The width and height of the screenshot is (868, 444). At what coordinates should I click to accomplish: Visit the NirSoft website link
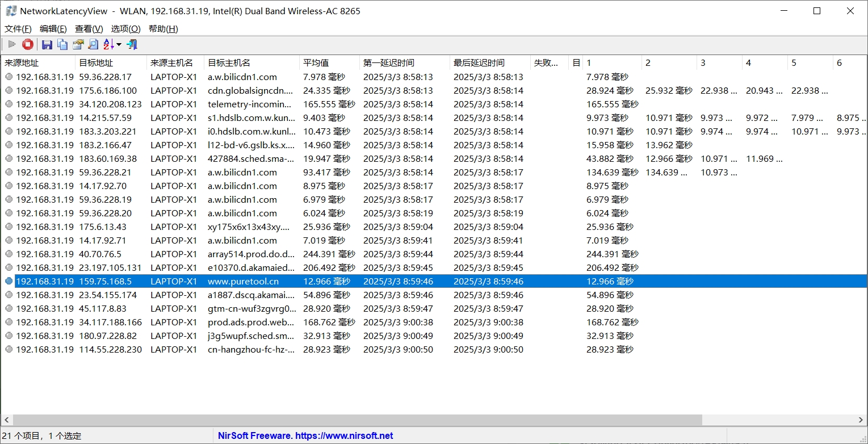point(306,435)
